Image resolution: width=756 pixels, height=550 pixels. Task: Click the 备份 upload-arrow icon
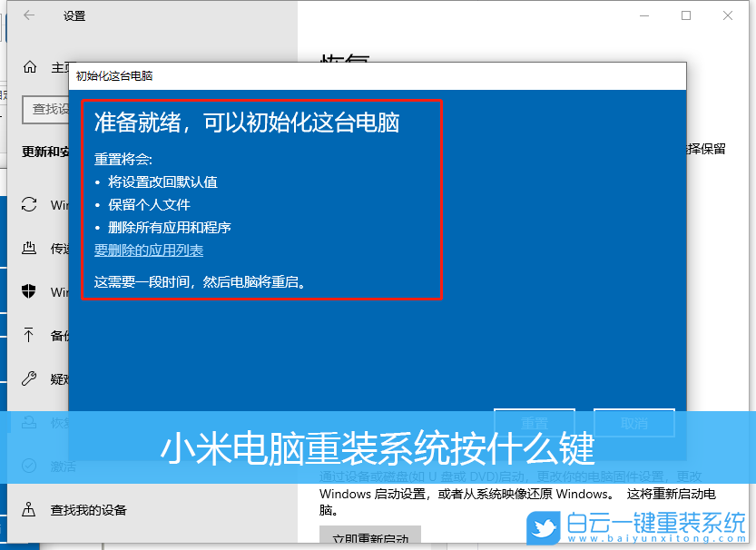click(x=29, y=335)
